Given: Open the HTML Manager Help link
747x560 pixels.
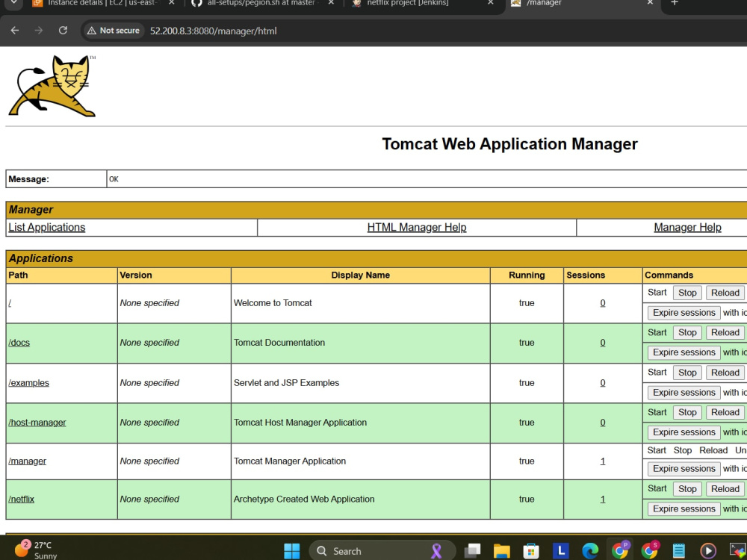Looking at the screenshot, I should [x=417, y=227].
